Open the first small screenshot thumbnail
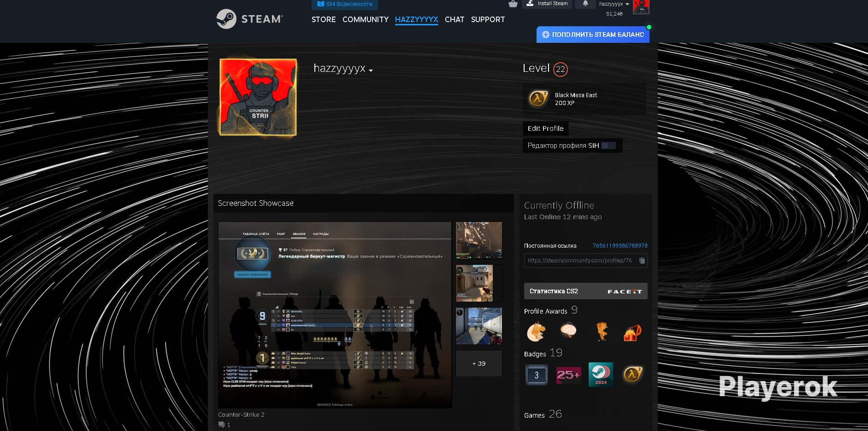This screenshot has height=431, width=868. (479, 240)
